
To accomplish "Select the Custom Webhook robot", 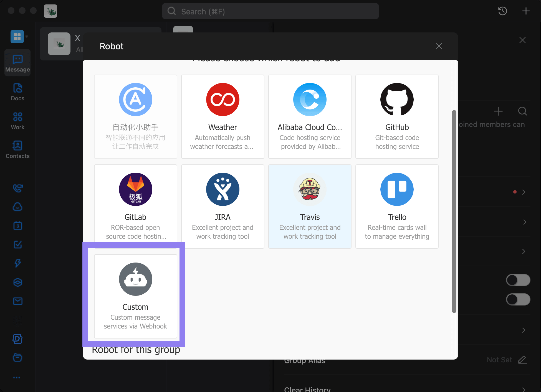I will point(135,294).
